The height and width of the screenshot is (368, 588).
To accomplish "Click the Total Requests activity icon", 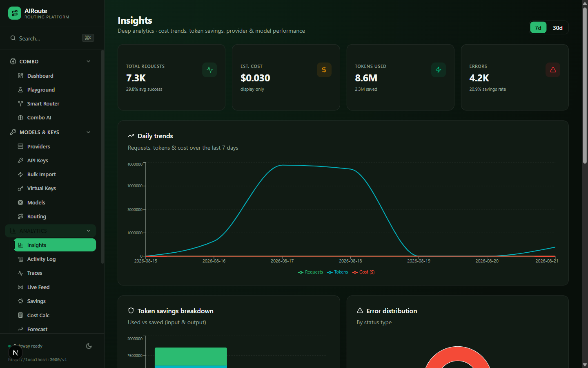I will [209, 70].
